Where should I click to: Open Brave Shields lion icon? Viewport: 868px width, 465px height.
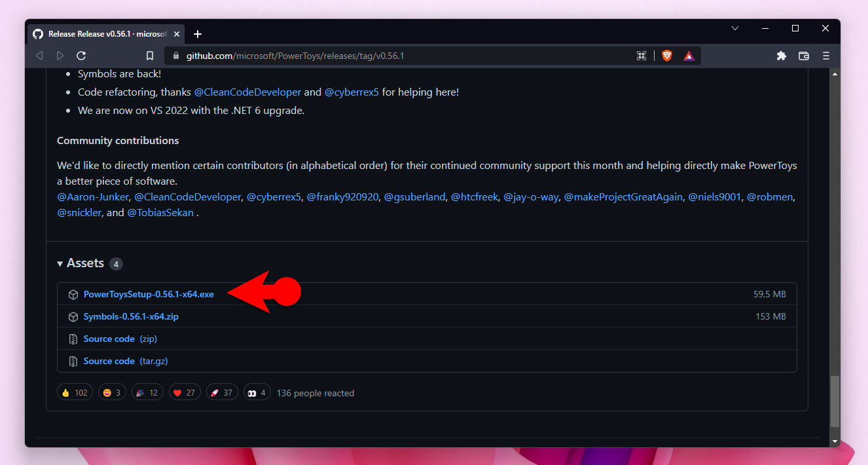(x=667, y=56)
